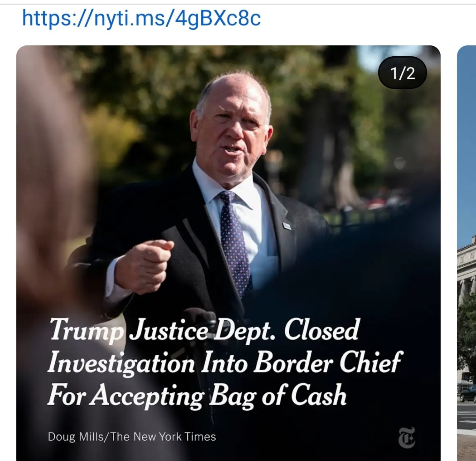
Task: Open the first article image card
Action: tap(228, 253)
